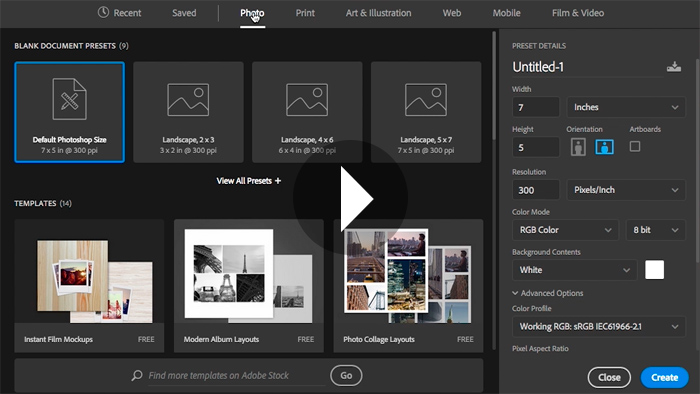Open the Web tab

point(452,13)
